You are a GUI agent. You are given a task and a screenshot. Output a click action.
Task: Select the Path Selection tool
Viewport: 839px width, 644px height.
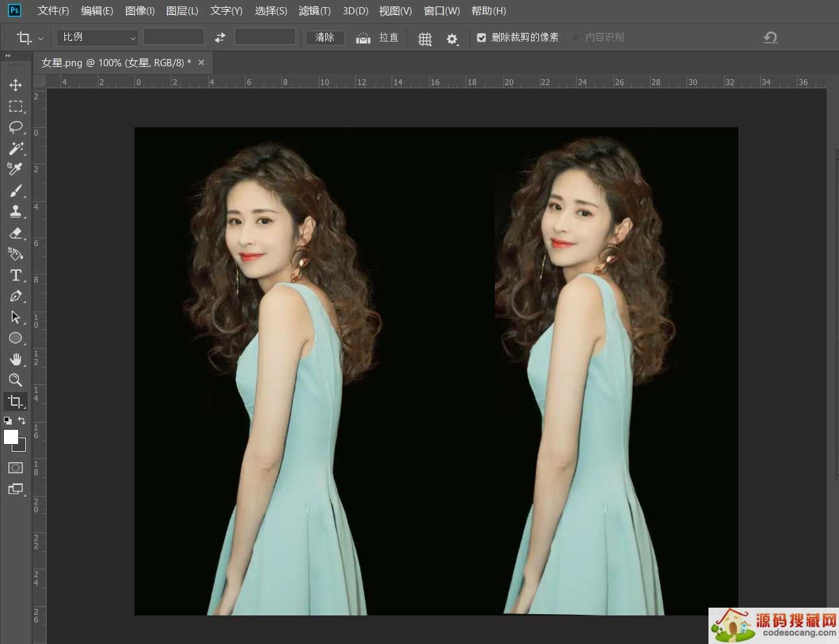point(16,317)
